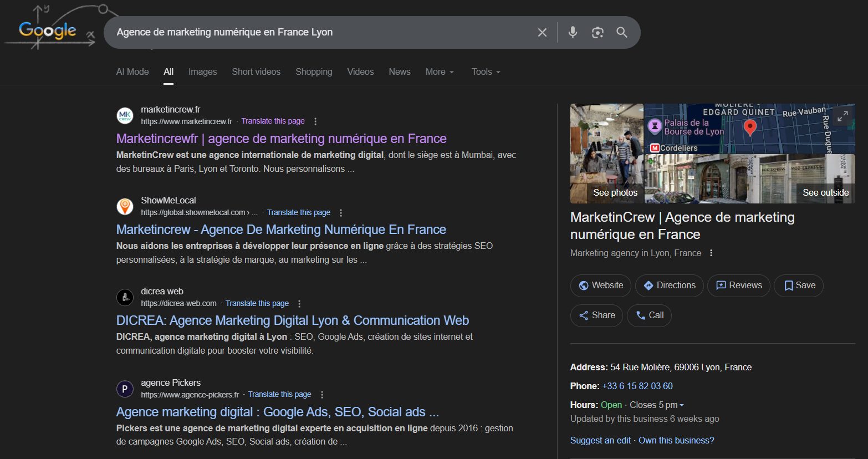Switch to the News tab
The height and width of the screenshot is (459, 868).
coord(400,72)
